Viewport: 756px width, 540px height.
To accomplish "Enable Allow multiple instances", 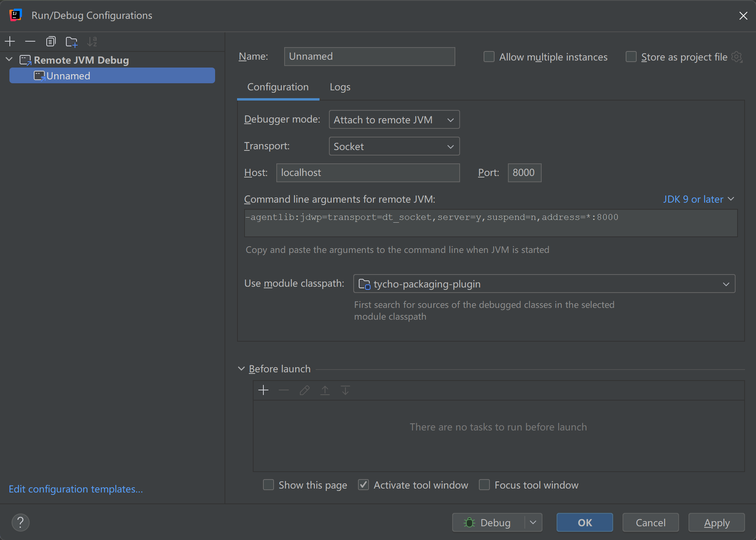I will tap(489, 57).
